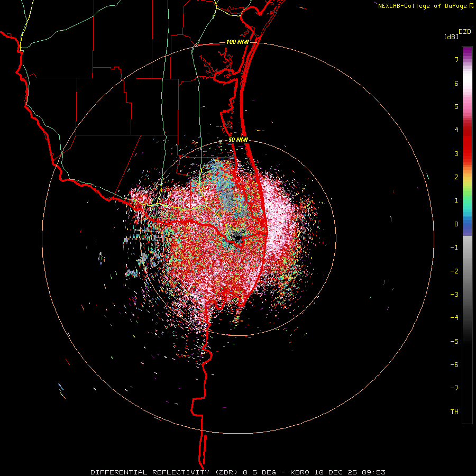Click the 2 value on color scale
The height and width of the screenshot is (476, 476).
(x=456, y=177)
